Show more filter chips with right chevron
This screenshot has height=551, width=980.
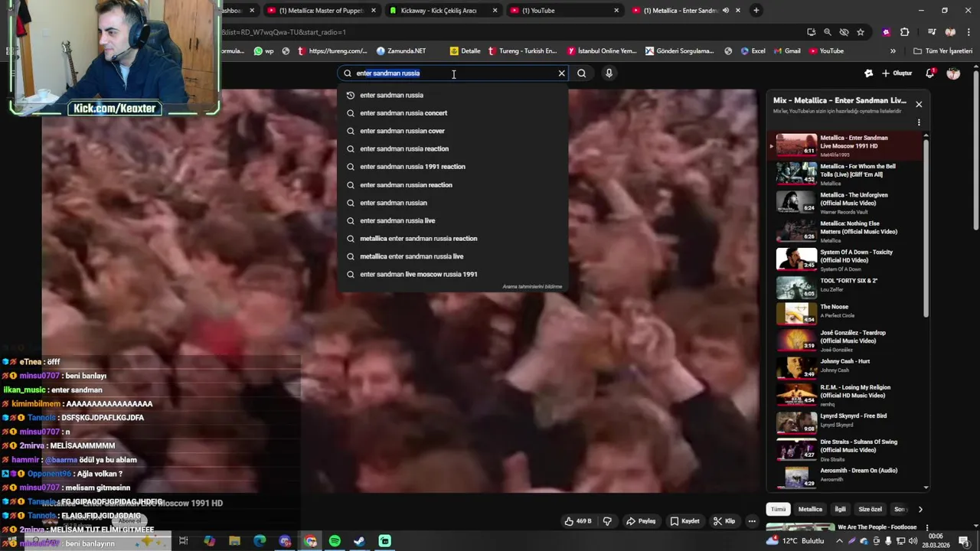[x=920, y=509]
